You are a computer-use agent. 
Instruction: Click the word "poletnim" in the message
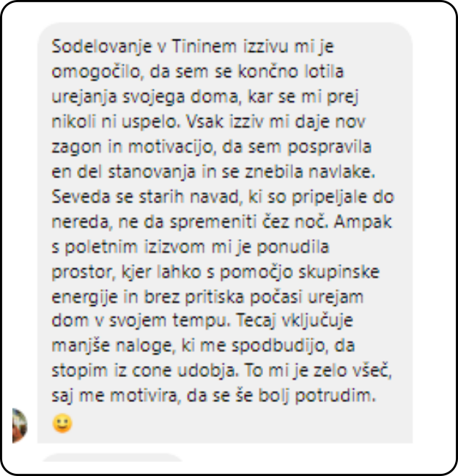pyautogui.click(x=101, y=247)
